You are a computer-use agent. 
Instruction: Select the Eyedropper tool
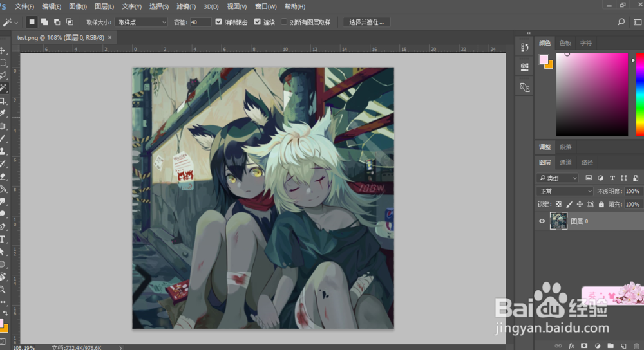click(x=3, y=113)
